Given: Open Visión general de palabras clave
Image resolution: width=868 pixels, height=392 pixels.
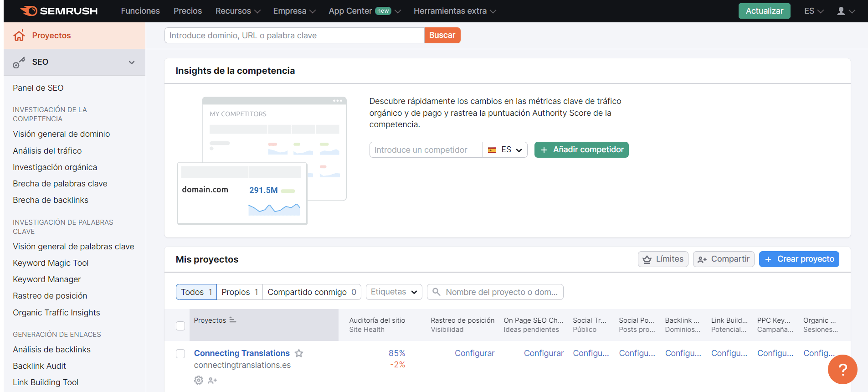Looking at the screenshot, I should [73, 247].
